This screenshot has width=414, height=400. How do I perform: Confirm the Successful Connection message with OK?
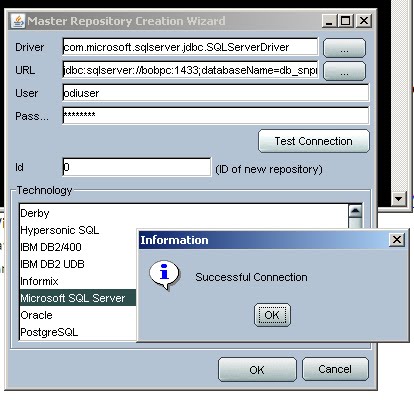pos(272,315)
